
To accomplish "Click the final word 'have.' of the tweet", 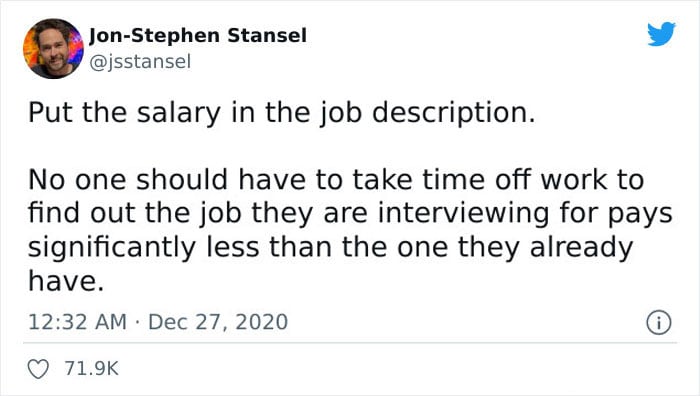I will pos(66,281).
